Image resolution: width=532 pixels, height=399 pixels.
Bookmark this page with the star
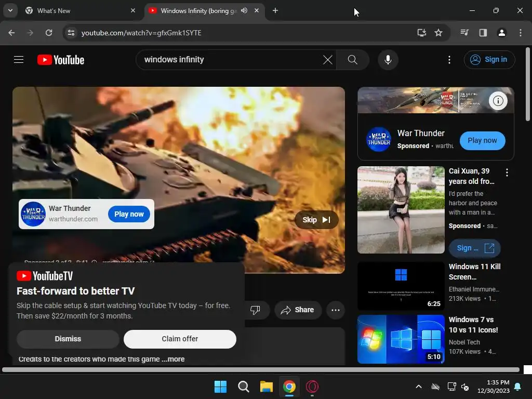click(x=438, y=33)
